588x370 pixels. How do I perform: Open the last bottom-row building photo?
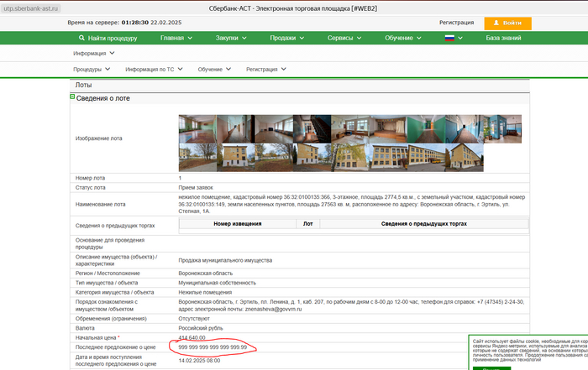coord(465,158)
